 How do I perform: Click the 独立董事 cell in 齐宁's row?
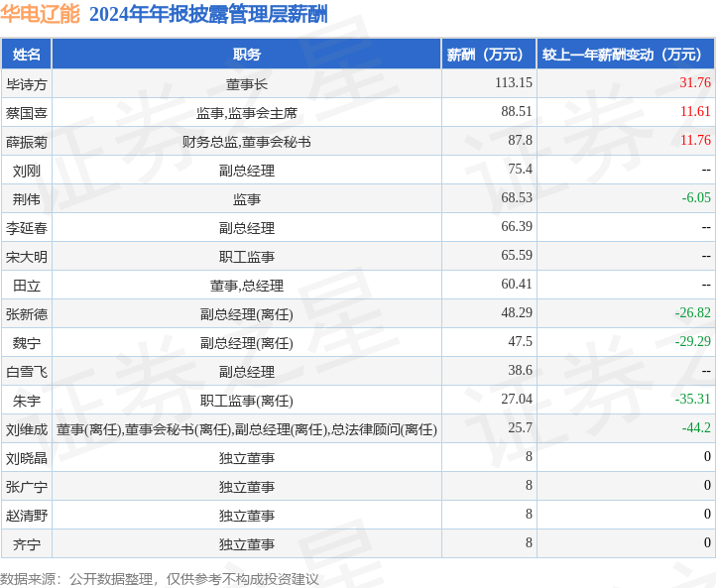(247, 544)
